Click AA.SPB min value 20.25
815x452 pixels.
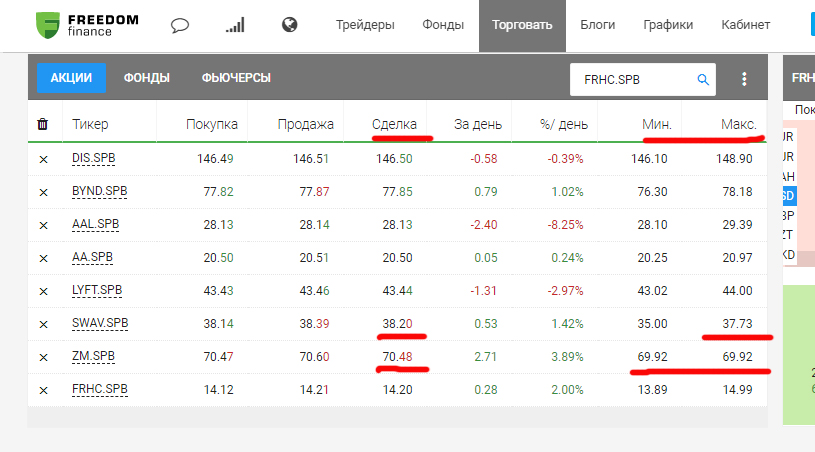[652, 258]
